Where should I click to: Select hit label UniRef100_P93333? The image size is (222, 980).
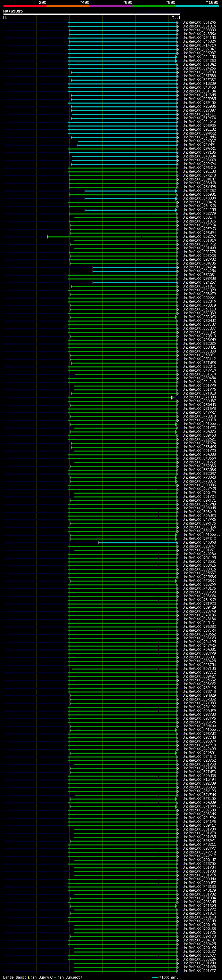[199, 30]
